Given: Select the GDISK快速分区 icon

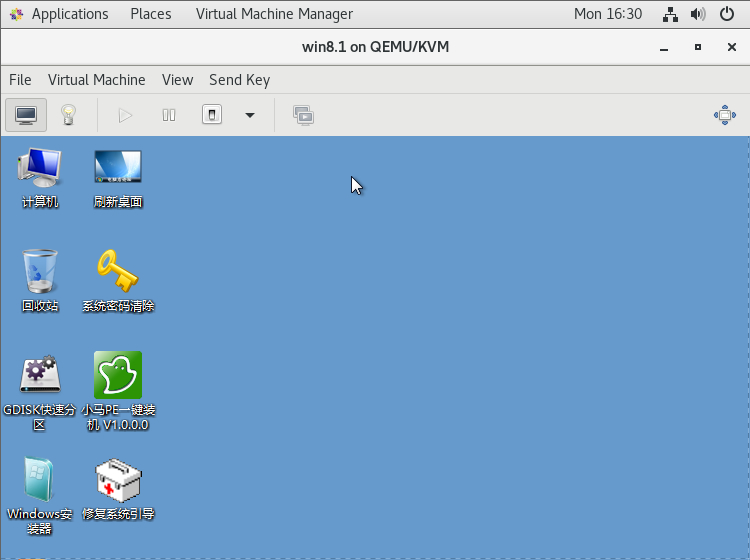Looking at the screenshot, I should [40, 392].
